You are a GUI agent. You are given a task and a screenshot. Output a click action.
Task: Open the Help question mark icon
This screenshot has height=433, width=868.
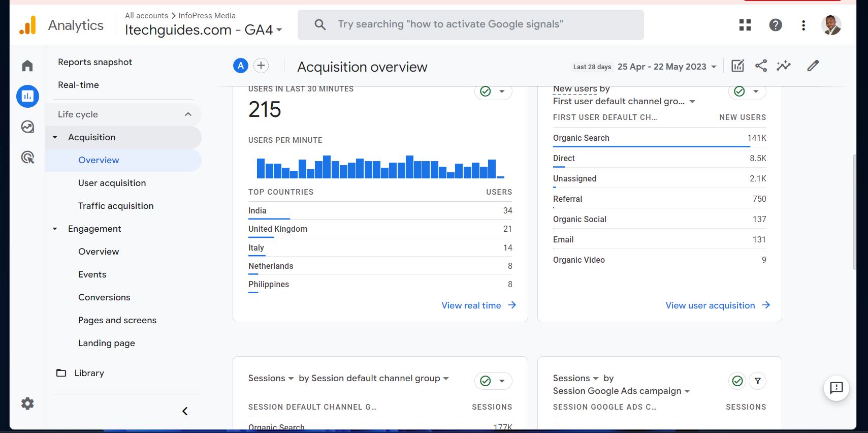(776, 25)
